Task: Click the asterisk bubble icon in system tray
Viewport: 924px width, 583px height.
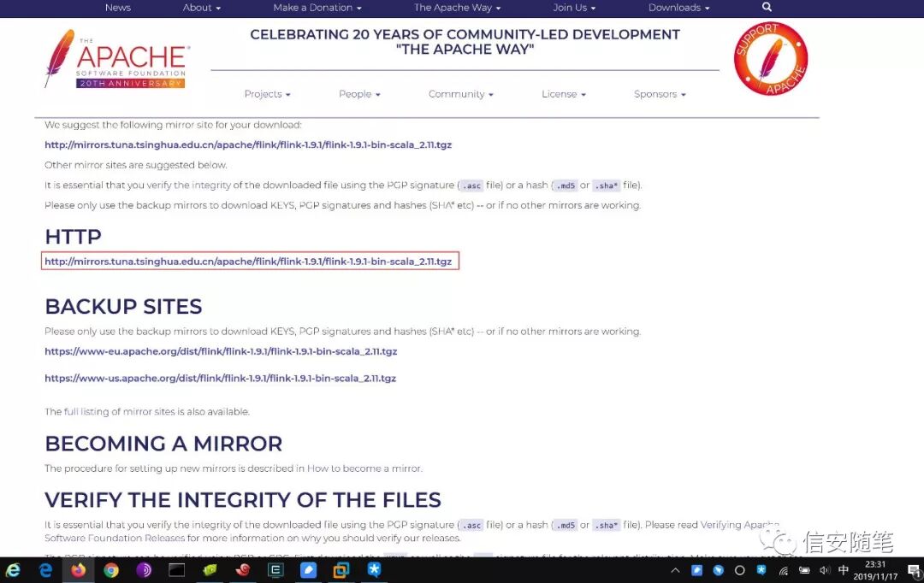Action: 761,569
